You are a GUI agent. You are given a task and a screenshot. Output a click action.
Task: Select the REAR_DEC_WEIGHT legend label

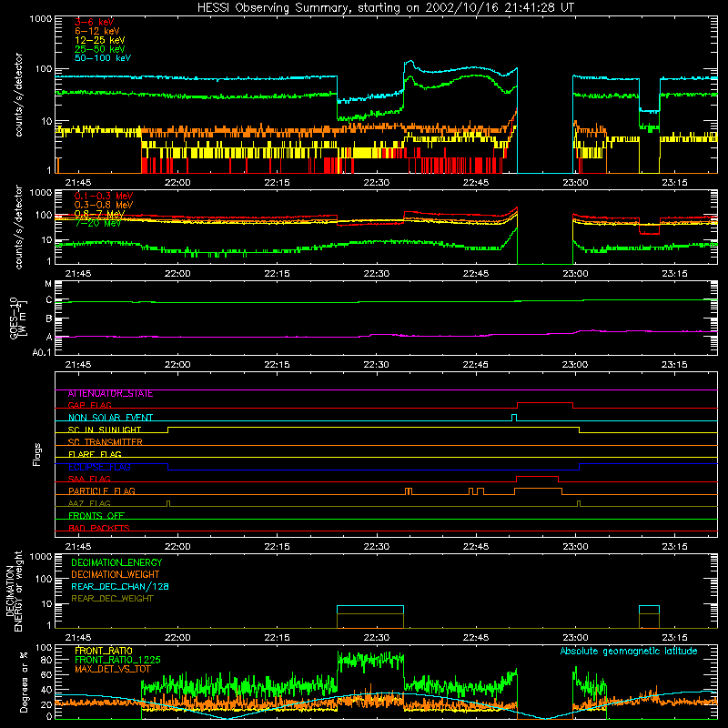point(112,599)
